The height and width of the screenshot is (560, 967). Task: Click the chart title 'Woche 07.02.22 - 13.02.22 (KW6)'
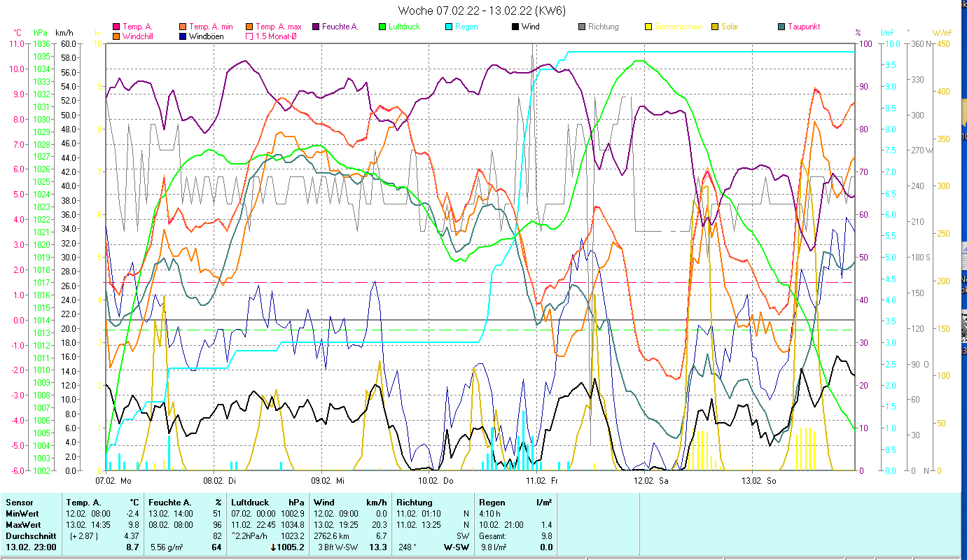[482, 10]
